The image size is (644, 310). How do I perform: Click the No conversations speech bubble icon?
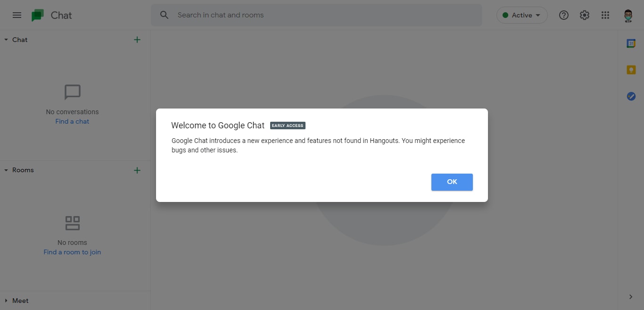tap(73, 92)
